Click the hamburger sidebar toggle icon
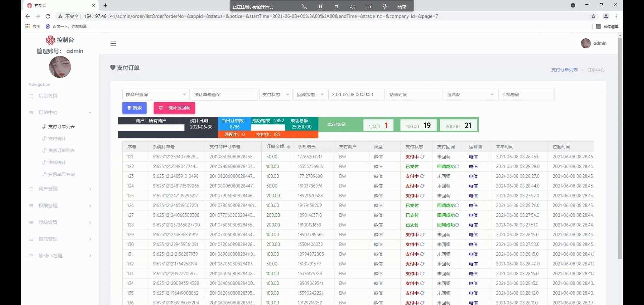This screenshot has width=644, height=305. click(x=113, y=44)
